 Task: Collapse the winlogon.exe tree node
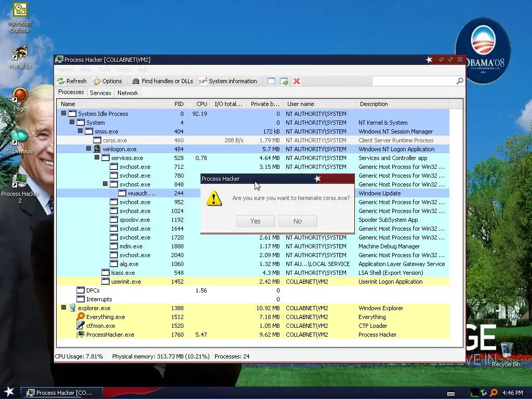tap(88, 149)
